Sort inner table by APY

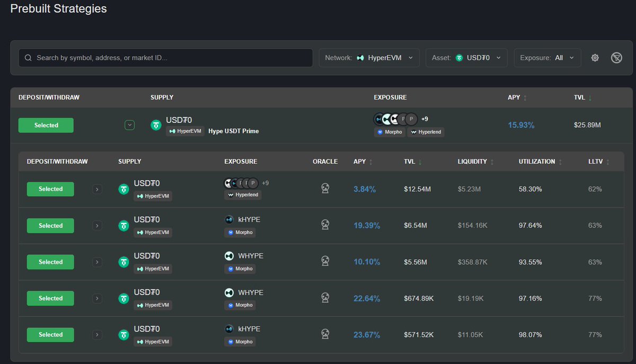pyautogui.click(x=363, y=162)
